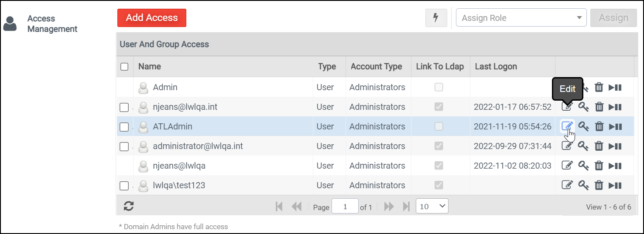The width and height of the screenshot is (644, 234).
Task: Click the lightning bolt quick action icon
Action: point(435,18)
